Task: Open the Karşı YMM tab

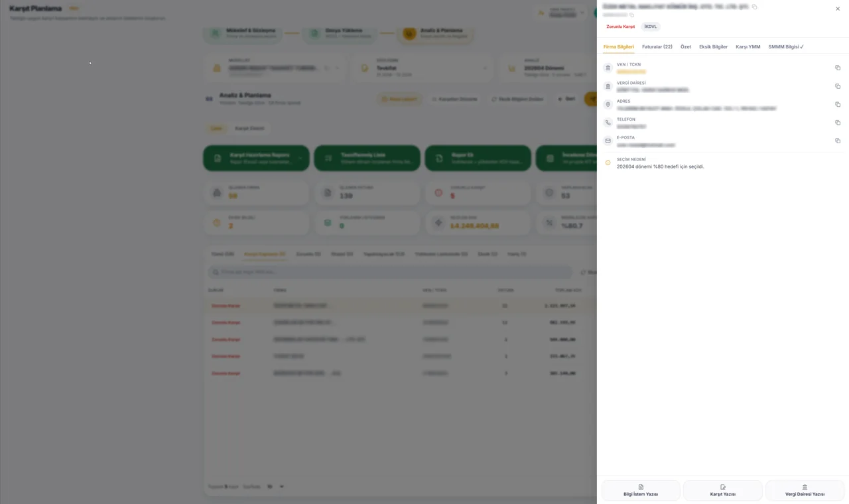Action: click(748, 47)
